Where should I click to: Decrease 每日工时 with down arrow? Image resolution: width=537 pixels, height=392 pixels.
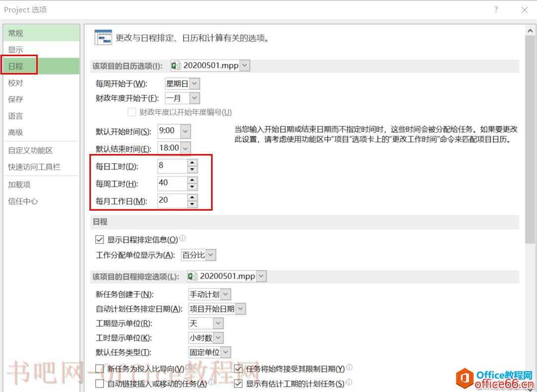(192, 169)
